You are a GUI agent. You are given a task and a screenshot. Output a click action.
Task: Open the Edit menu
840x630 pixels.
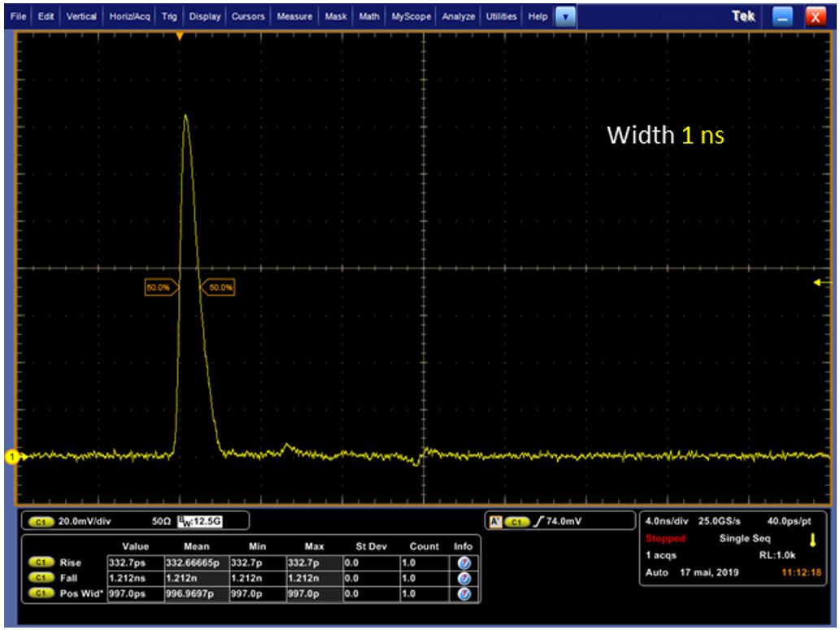pos(46,16)
